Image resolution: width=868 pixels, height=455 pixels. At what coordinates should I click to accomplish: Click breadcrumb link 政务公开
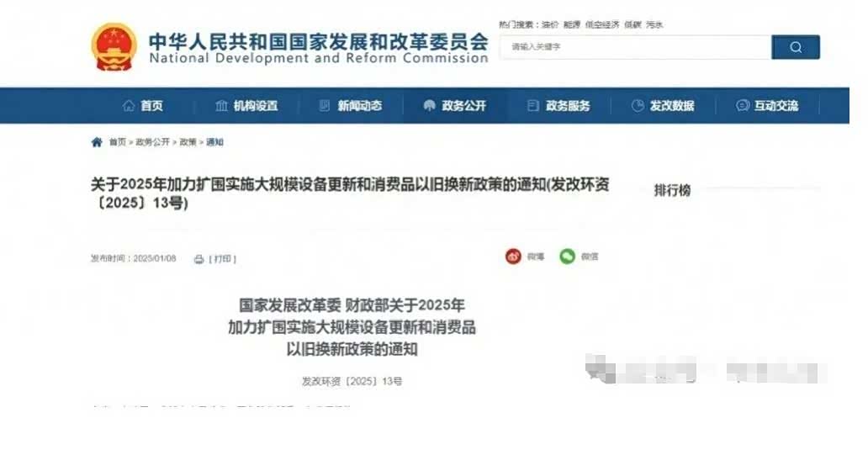click(x=153, y=142)
